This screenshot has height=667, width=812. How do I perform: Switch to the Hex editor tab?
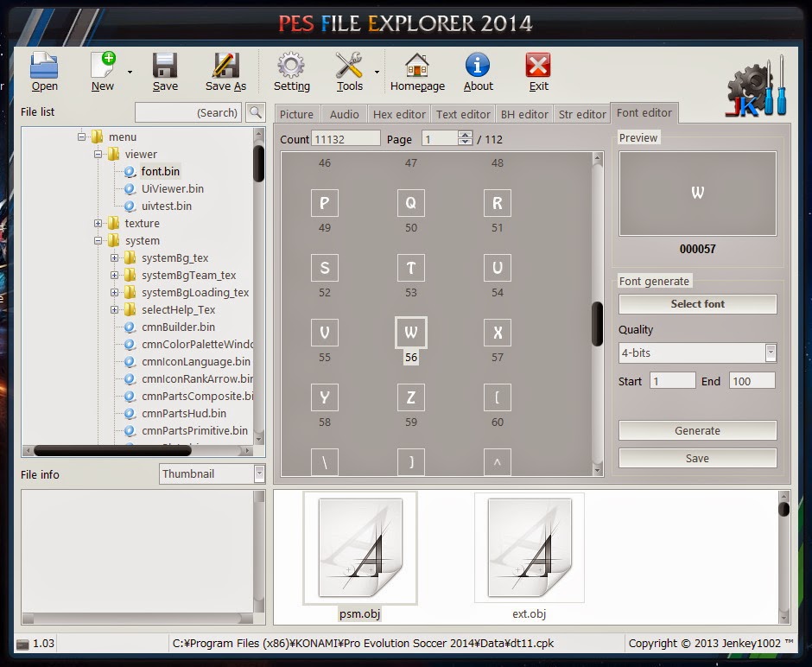[x=398, y=113]
